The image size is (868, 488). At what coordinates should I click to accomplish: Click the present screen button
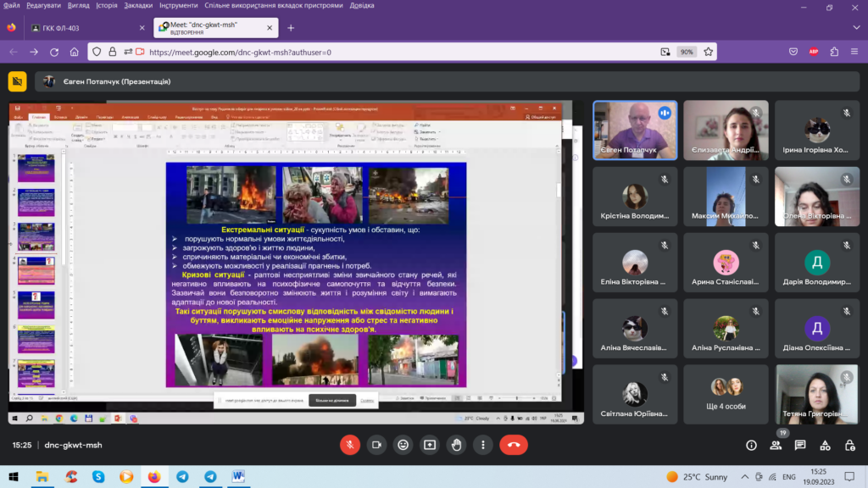tap(430, 444)
